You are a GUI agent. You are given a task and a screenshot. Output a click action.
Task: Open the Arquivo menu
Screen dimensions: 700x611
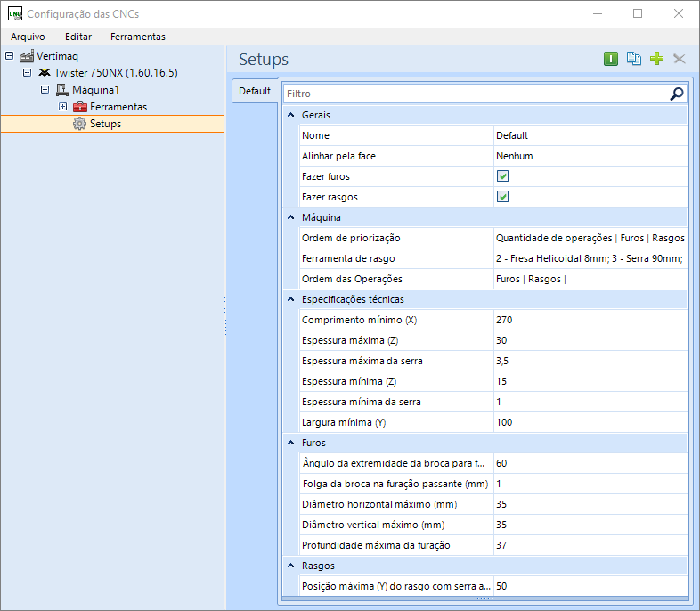(x=28, y=37)
